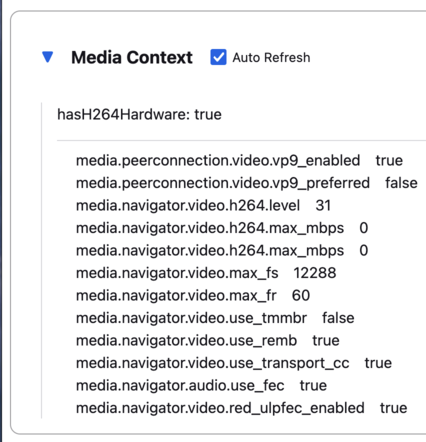426x442 pixels.
Task: Select media.navigator.audio.use_fec pref name
Action: click(x=180, y=385)
